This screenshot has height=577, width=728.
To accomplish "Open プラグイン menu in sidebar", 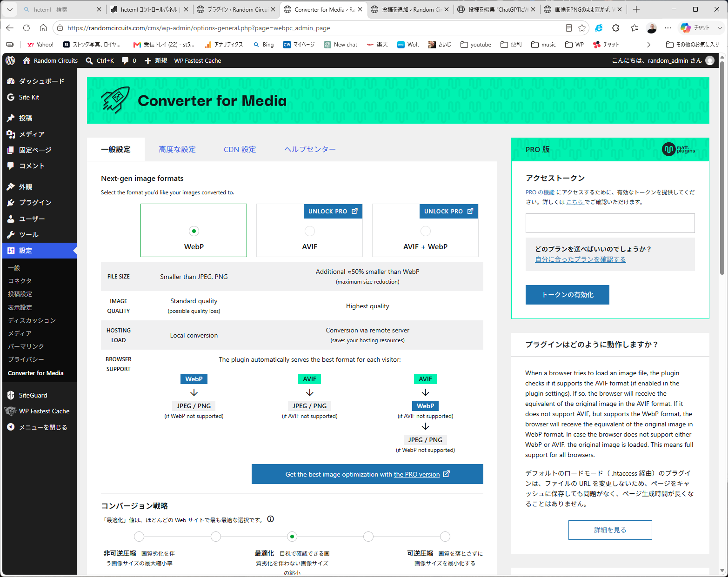I will (40, 203).
